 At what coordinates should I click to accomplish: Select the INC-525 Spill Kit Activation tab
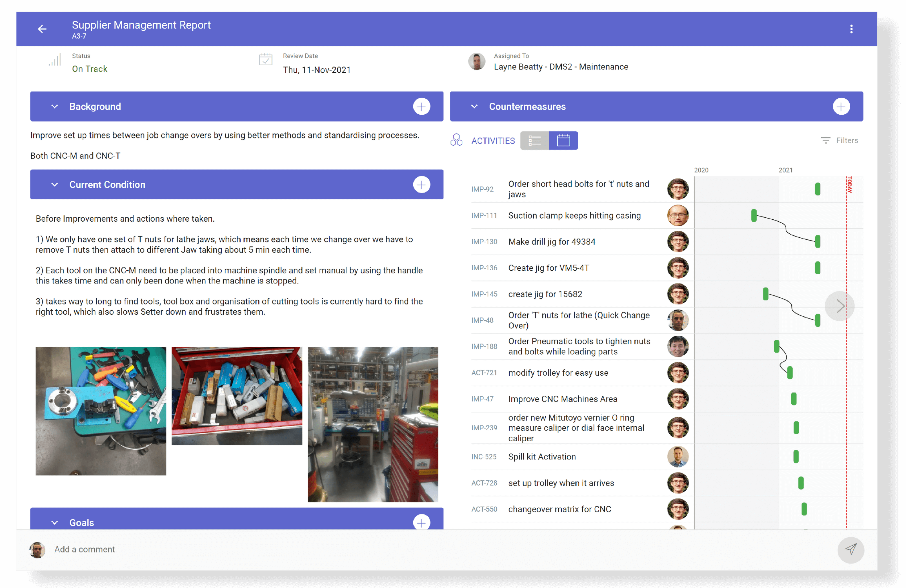541,457
